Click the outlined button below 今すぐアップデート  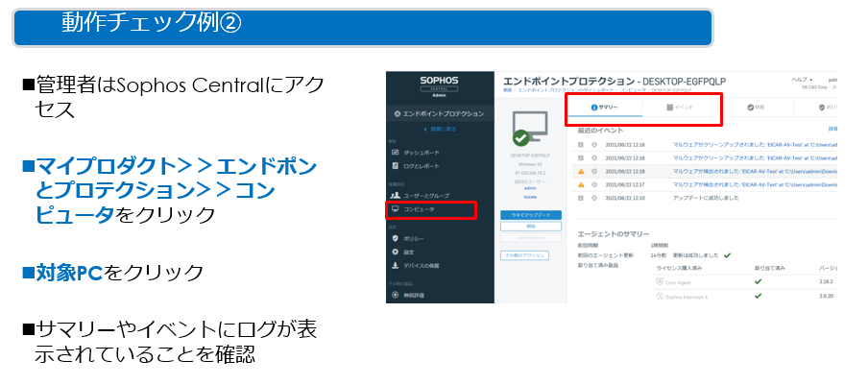coord(531,227)
